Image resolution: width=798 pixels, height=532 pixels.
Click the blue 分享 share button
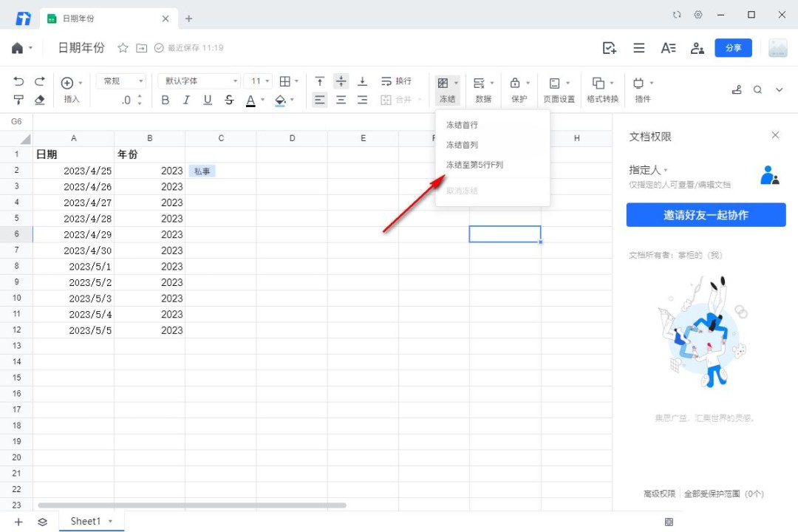733,48
